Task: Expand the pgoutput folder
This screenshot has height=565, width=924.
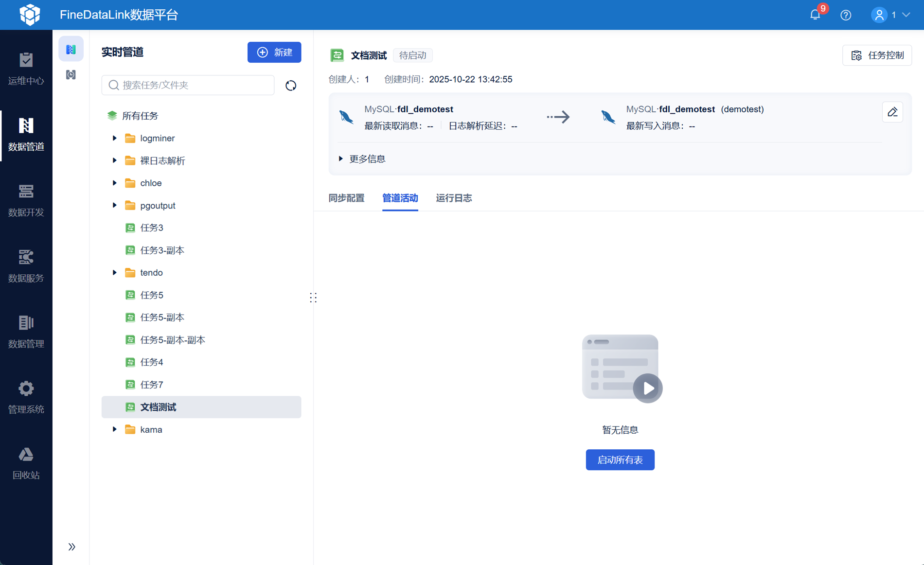Action: (115, 205)
